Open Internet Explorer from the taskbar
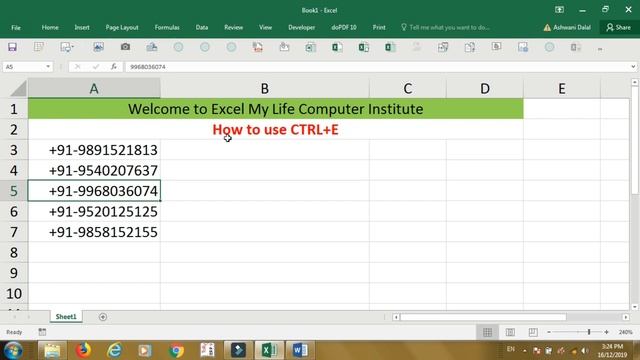The height and width of the screenshot is (360, 640). (115, 350)
